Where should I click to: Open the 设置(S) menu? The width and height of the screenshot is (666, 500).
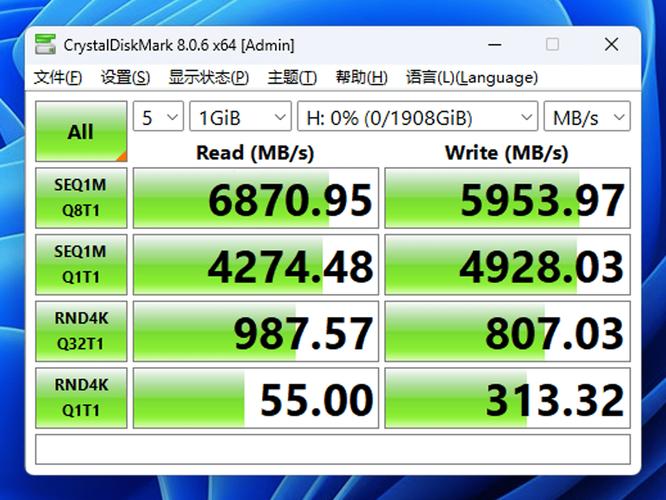pos(125,77)
